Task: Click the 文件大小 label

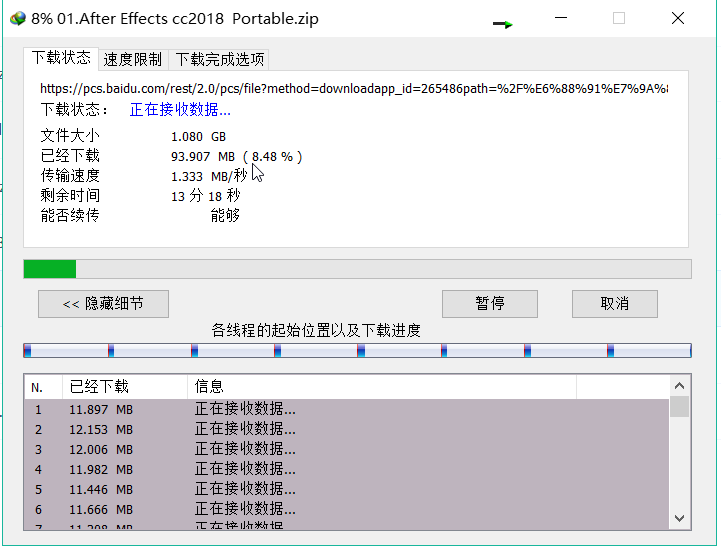Action: click(x=70, y=136)
